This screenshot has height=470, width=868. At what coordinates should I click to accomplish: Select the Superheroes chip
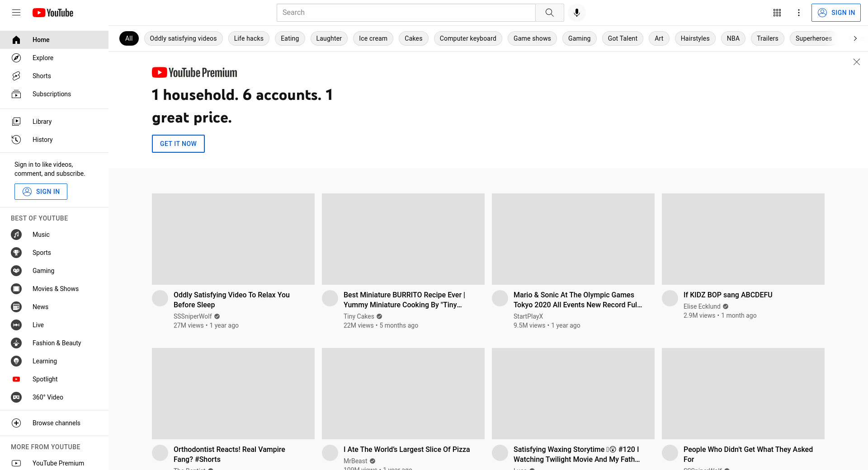pos(814,38)
